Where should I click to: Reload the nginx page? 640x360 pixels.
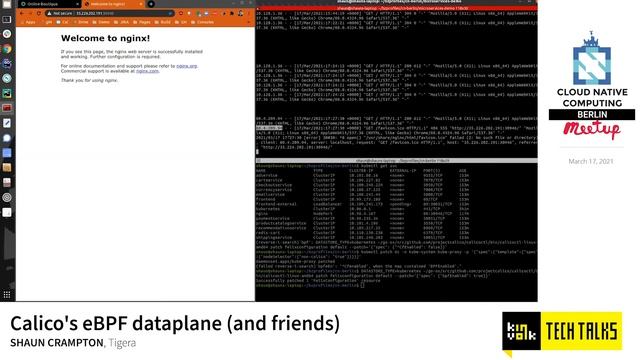(x=39, y=13)
